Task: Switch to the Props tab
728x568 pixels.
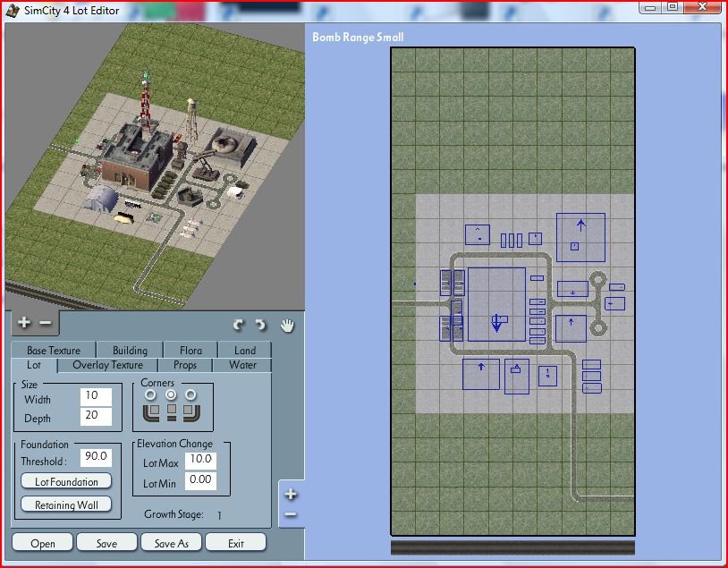Action: 185,365
